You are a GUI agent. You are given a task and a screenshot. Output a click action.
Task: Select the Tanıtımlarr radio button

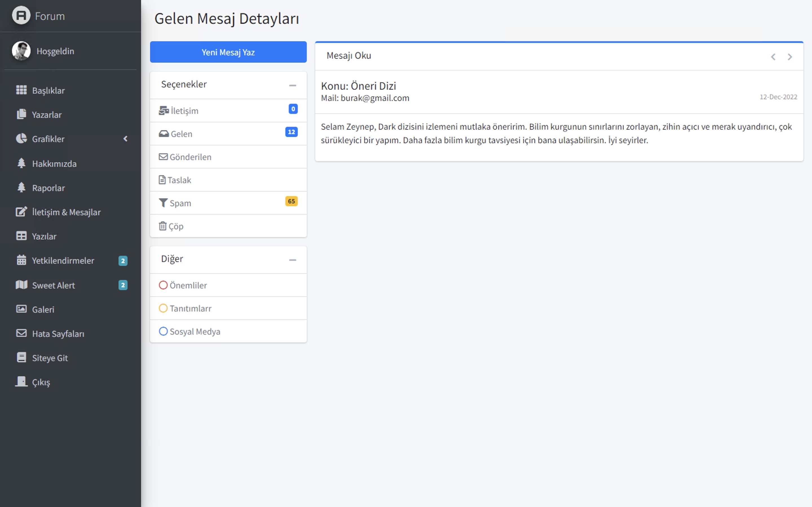(x=164, y=308)
